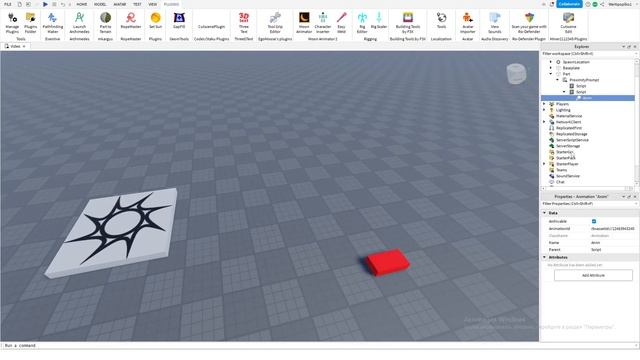Click the Play test button
This screenshot has height=360, width=640.
tap(45, 4)
